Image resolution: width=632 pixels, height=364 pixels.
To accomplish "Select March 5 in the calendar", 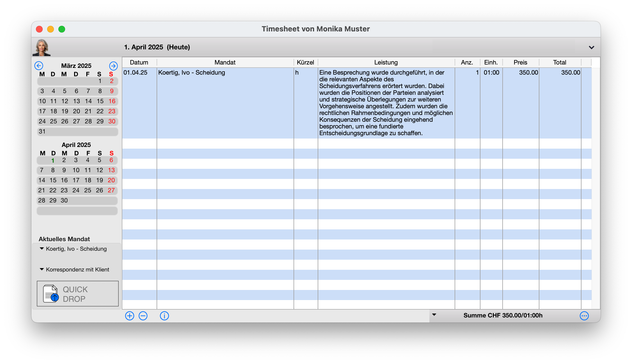I will point(65,91).
